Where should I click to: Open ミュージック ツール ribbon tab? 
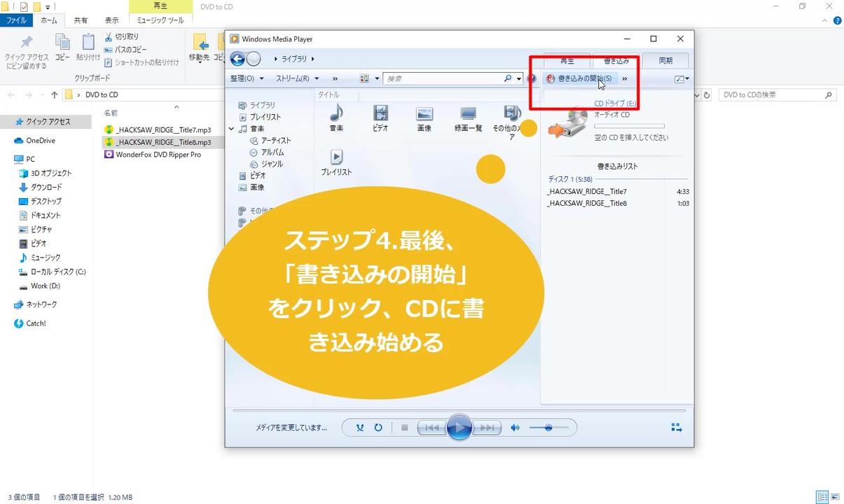click(x=160, y=21)
